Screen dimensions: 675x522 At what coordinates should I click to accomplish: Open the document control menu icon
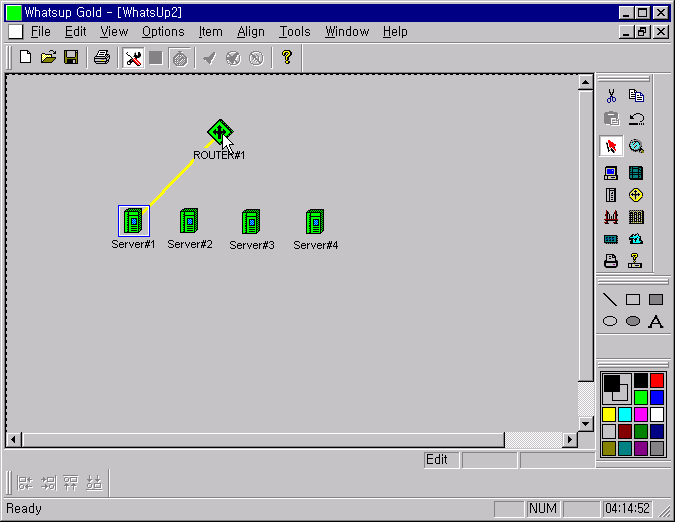[x=16, y=32]
